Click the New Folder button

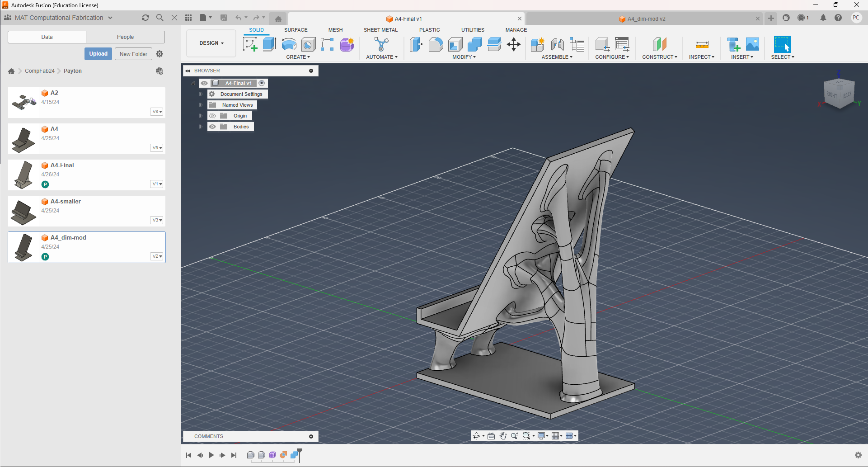pos(133,54)
